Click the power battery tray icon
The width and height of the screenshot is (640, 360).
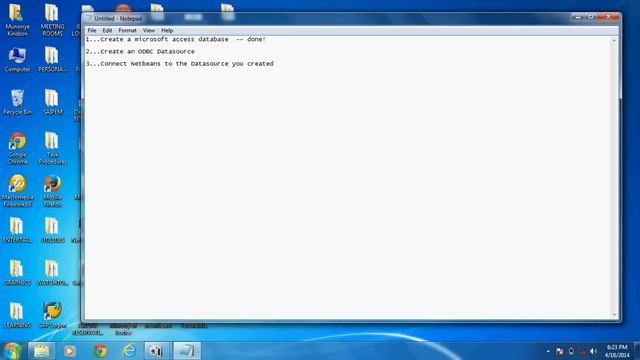pyautogui.click(x=571, y=351)
